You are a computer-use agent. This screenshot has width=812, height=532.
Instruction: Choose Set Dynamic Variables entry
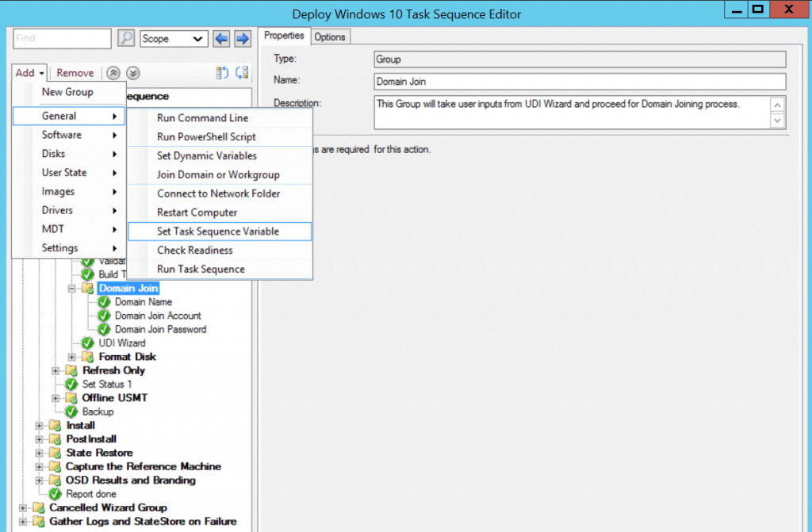tap(220, 156)
